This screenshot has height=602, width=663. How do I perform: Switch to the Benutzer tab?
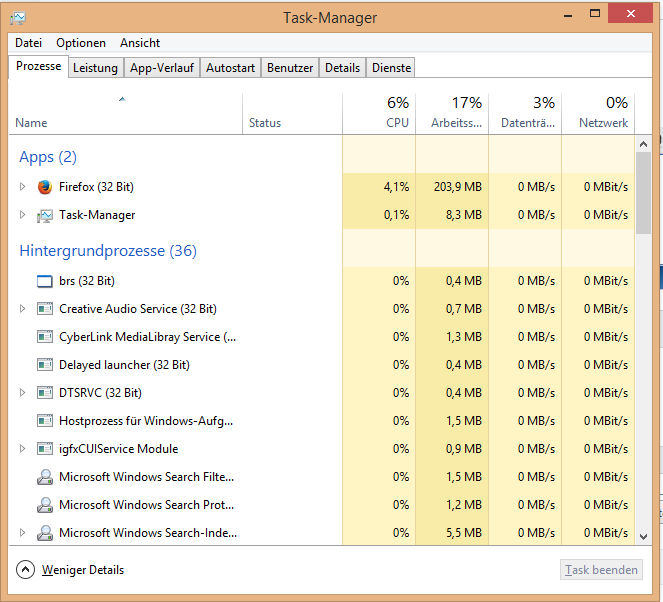point(290,68)
